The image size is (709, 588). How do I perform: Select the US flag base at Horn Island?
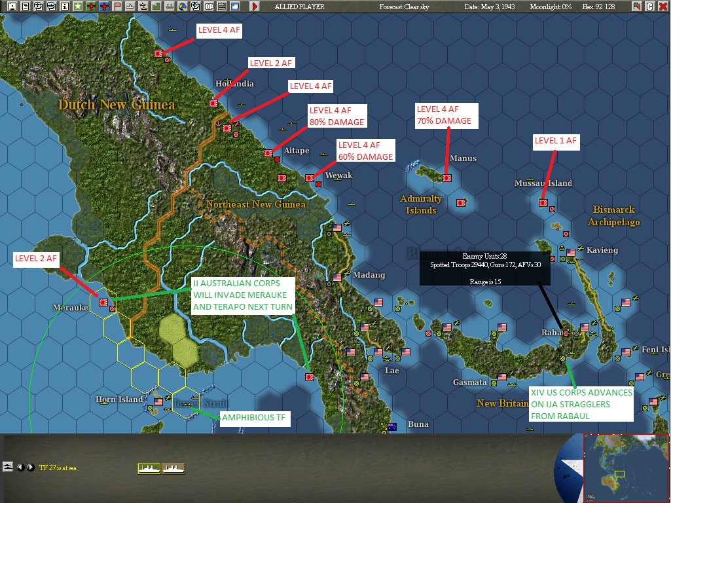pyautogui.click(x=158, y=401)
